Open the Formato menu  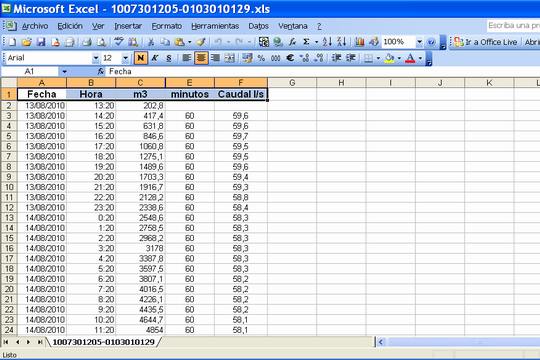pos(167,26)
